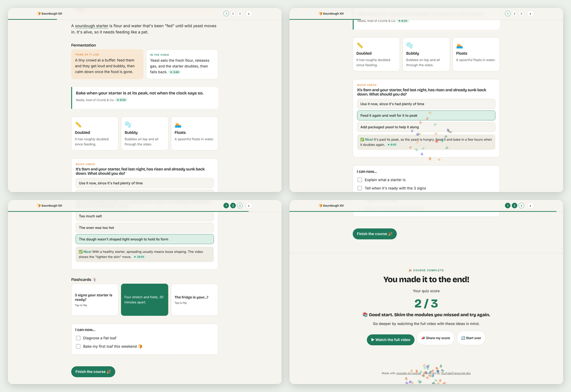
Task: Go to step 2 in the Fermentation panel
Action: [x=233, y=14]
